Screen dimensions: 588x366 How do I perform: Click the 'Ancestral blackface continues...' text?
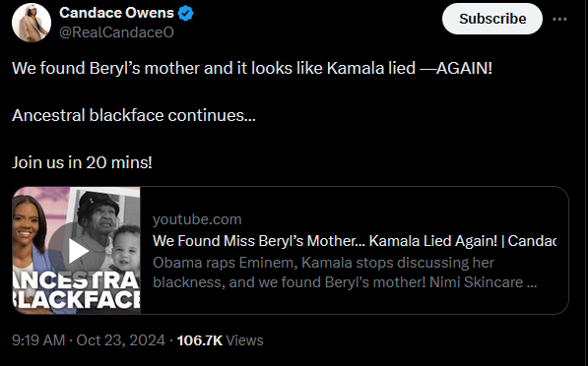pyautogui.click(x=134, y=115)
